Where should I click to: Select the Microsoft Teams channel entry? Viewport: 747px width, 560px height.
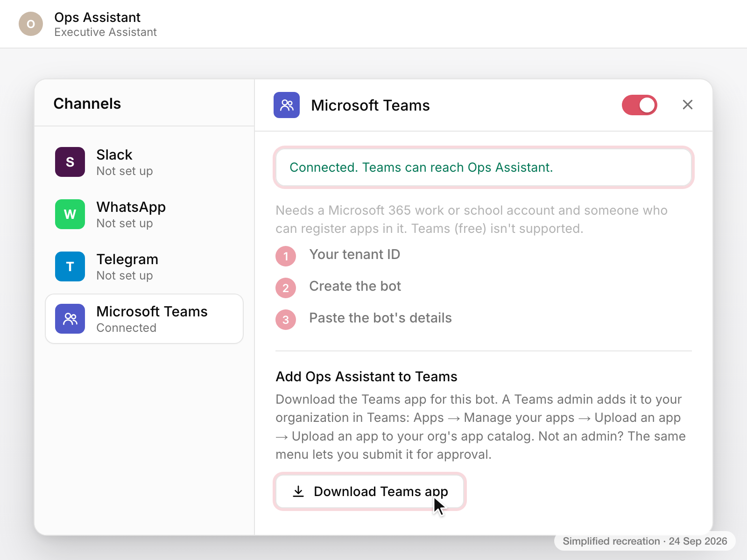(144, 319)
